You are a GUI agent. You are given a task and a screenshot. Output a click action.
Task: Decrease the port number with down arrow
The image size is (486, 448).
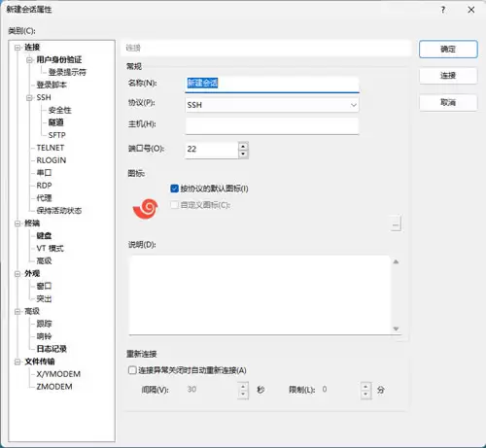(243, 155)
